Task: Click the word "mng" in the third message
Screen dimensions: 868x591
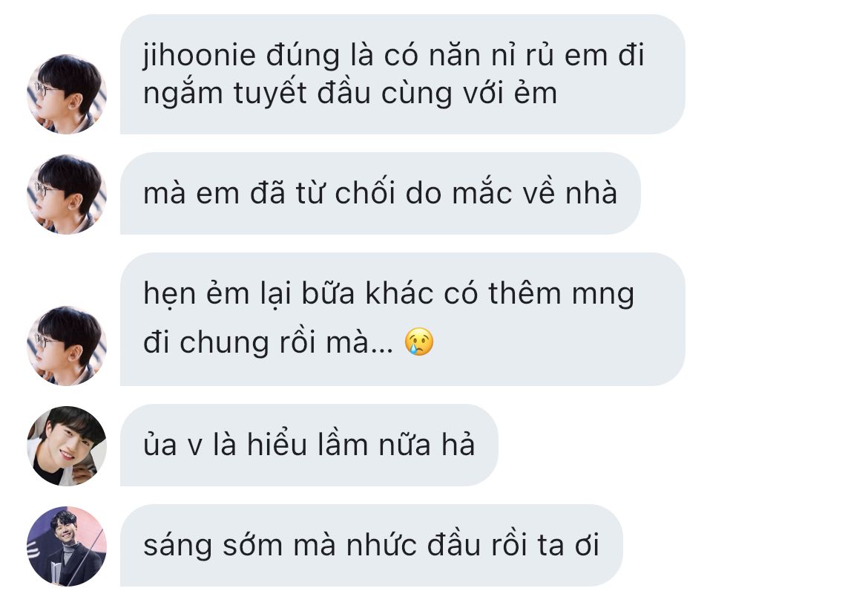Action: coord(603,295)
